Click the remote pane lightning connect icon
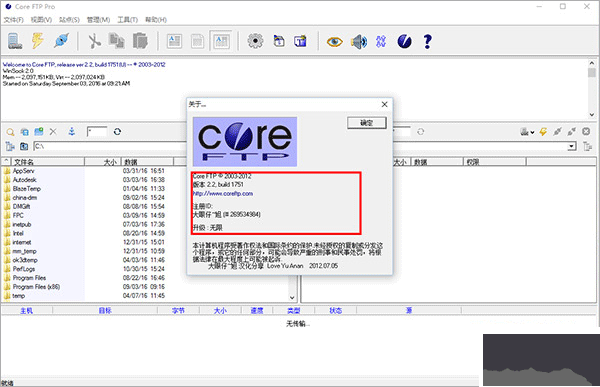The width and height of the screenshot is (600, 387). click(x=543, y=132)
